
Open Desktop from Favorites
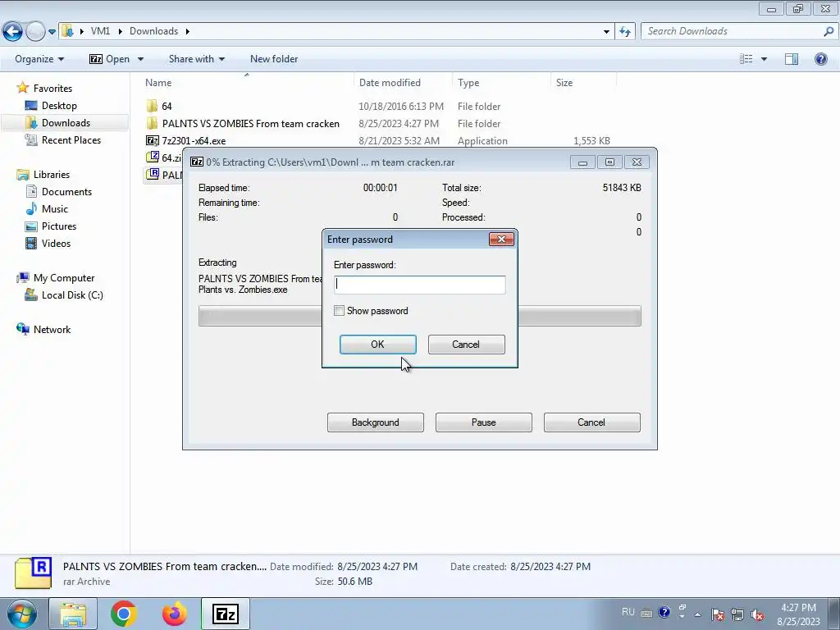[x=52, y=106]
